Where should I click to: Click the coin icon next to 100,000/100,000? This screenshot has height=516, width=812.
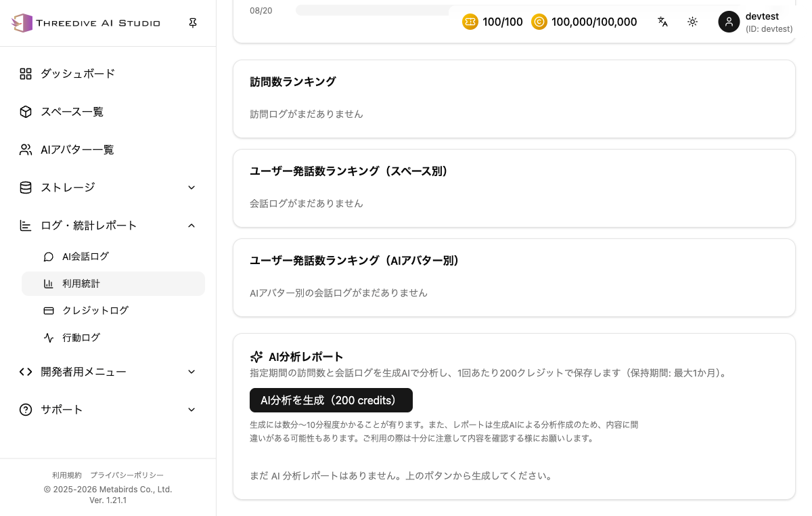coord(539,22)
